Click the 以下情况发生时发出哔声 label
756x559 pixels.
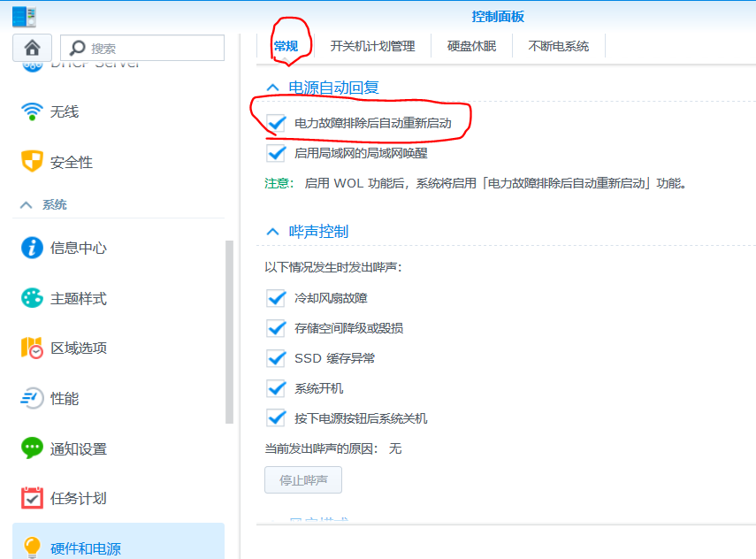coord(333,267)
